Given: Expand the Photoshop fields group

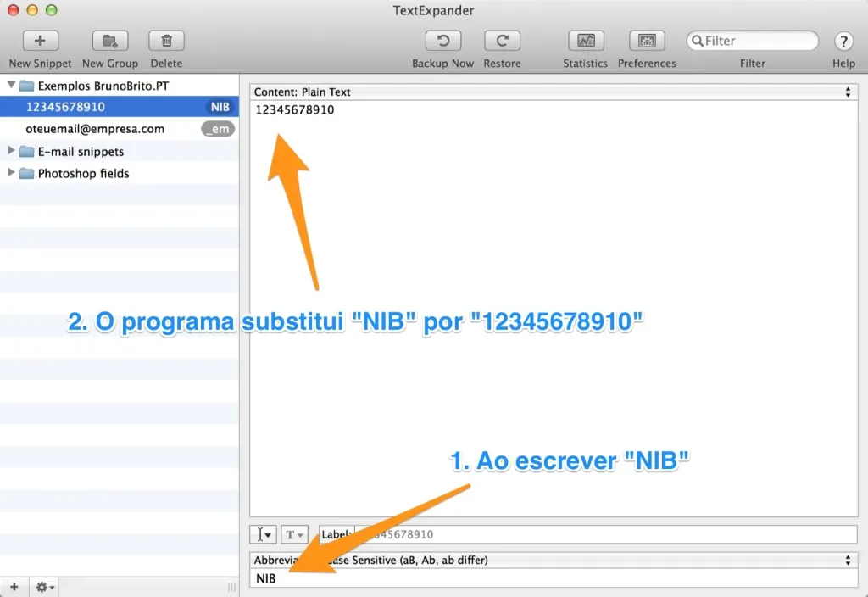Looking at the screenshot, I should click(x=10, y=173).
